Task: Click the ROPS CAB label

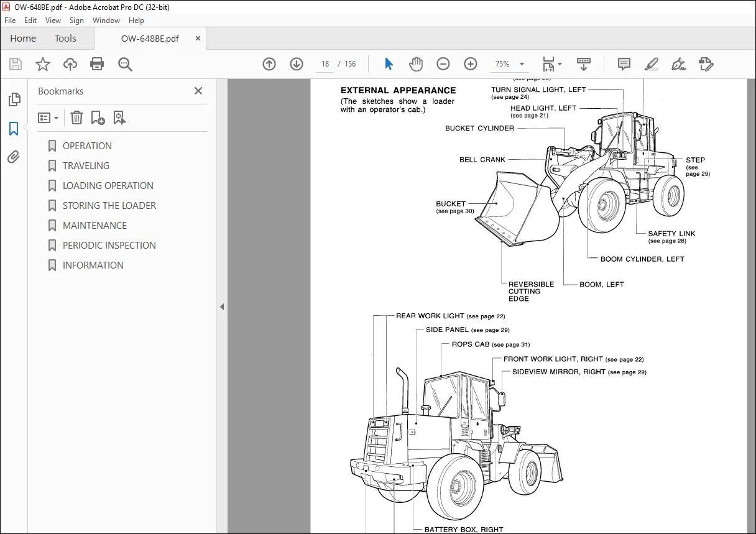Action: pyautogui.click(x=471, y=344)
